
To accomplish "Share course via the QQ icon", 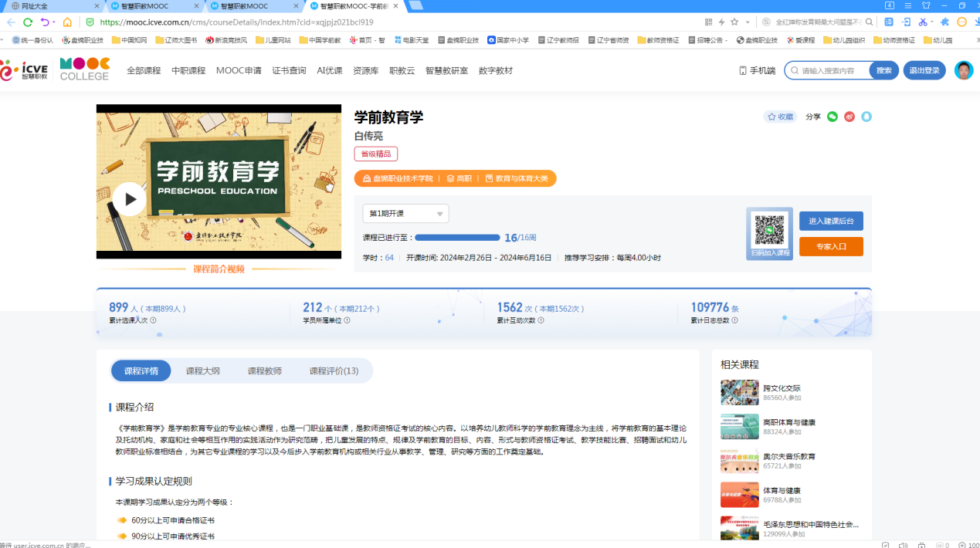I will pyautogui.click(x=866, y=117).
